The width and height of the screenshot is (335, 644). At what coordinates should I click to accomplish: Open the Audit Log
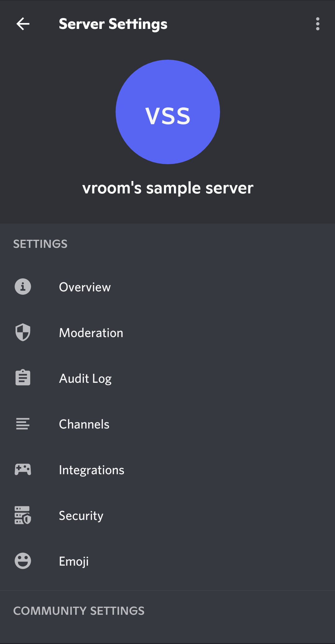pyautogui.click(x=167, y=378)
